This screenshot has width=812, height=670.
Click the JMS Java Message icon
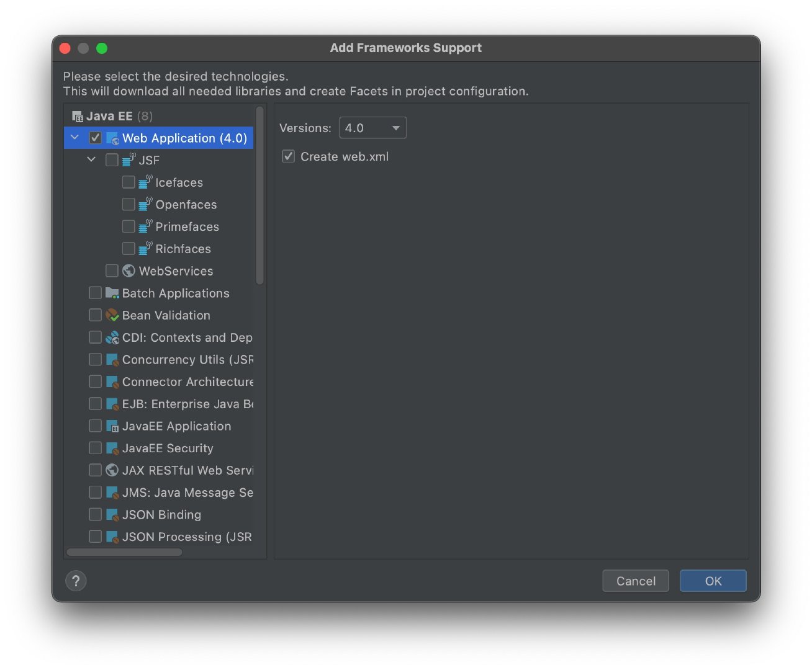(x=112, y=493)
